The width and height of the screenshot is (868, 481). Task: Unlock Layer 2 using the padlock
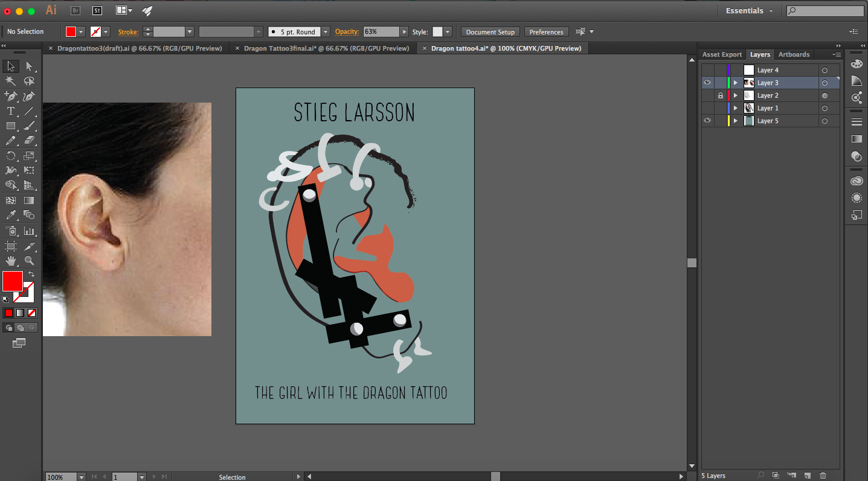coord(720,95)
